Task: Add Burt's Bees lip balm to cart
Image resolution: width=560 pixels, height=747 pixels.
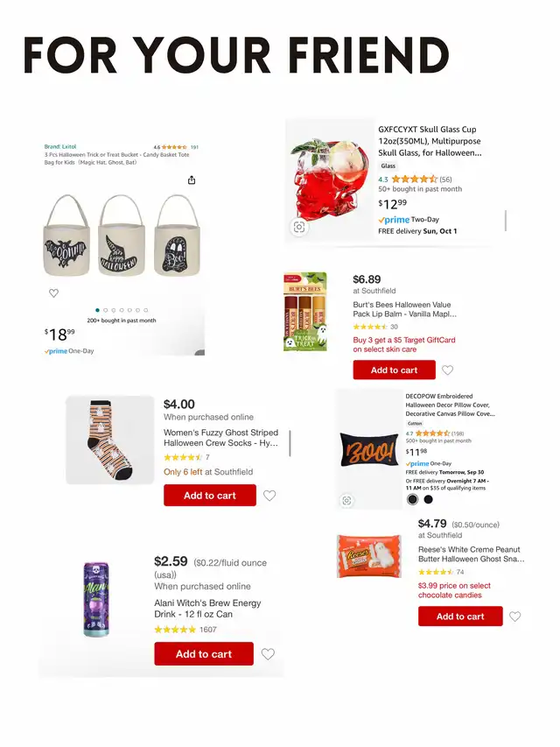Action: [395, 370]
